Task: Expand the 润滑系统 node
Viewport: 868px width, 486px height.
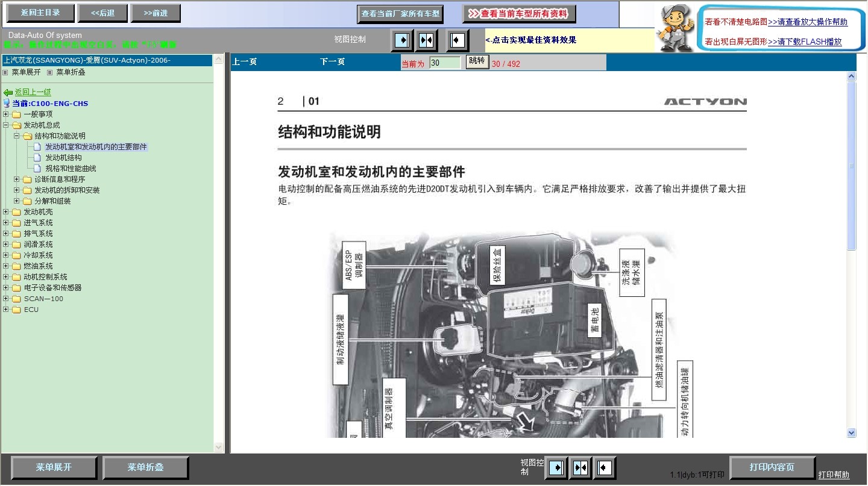Action: coord(6,245)
